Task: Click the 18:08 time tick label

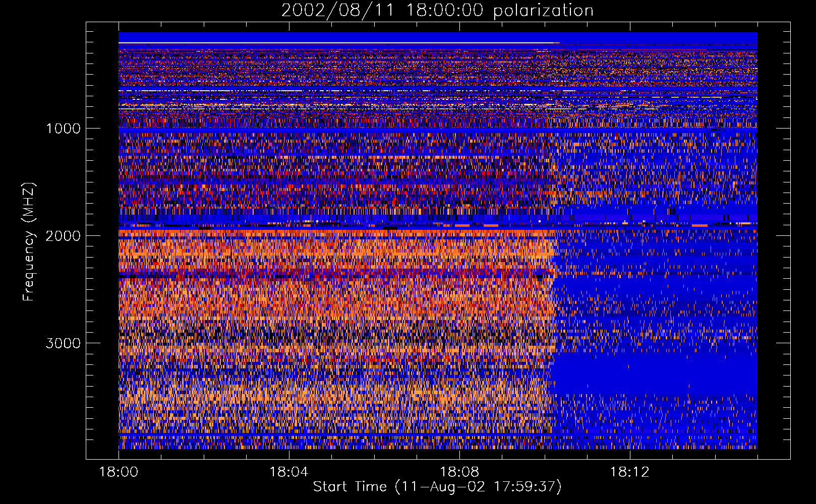Action: pos(459,472)
